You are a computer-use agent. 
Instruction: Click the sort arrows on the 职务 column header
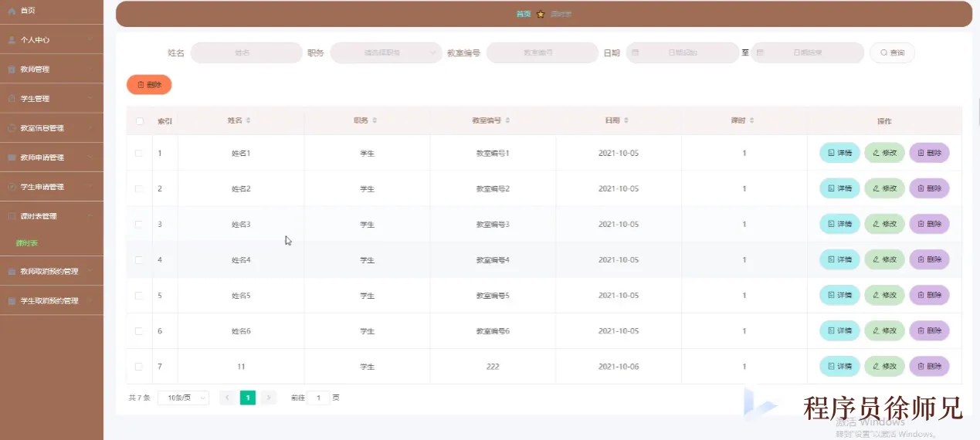(x=375, y=121)
